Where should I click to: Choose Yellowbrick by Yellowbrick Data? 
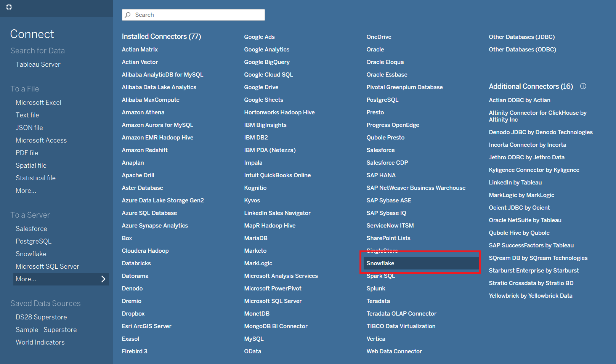coord(531,296)
